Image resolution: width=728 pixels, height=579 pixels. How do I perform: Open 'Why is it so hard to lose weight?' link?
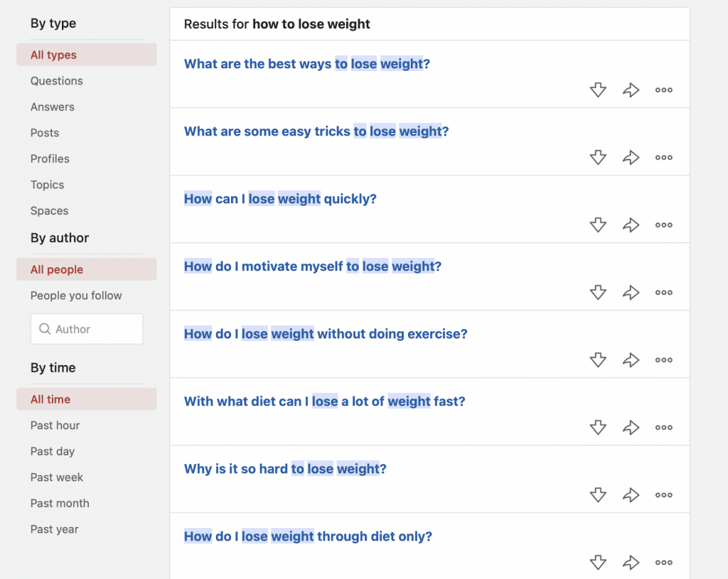285,469
